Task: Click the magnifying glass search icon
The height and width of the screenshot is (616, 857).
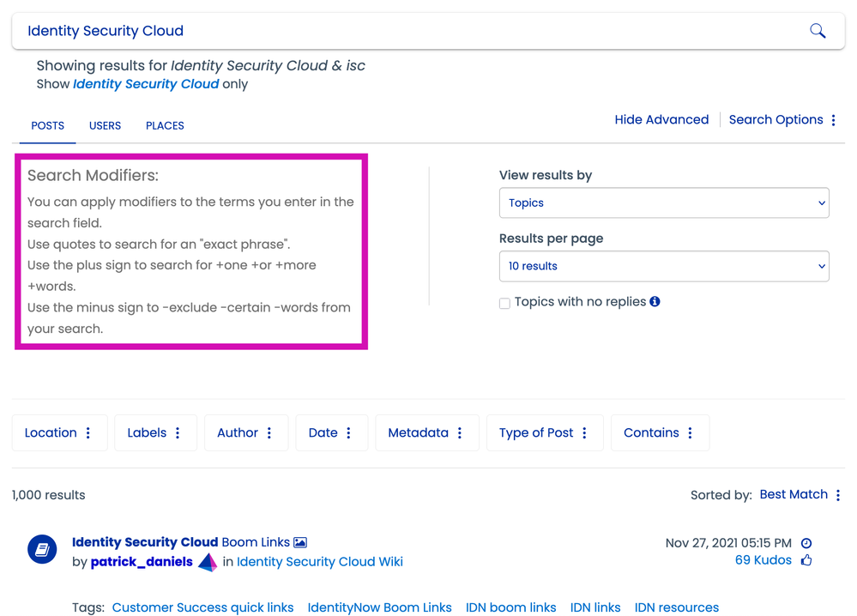Action: (818, 31)
